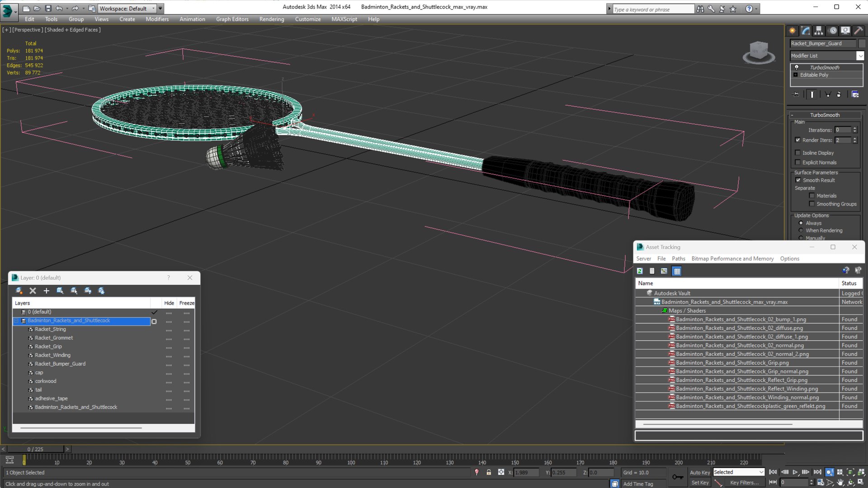The width and height of the screenshot is (868, 488).
Task: Click the Pin Stack icon
Action: coord(797,94)
